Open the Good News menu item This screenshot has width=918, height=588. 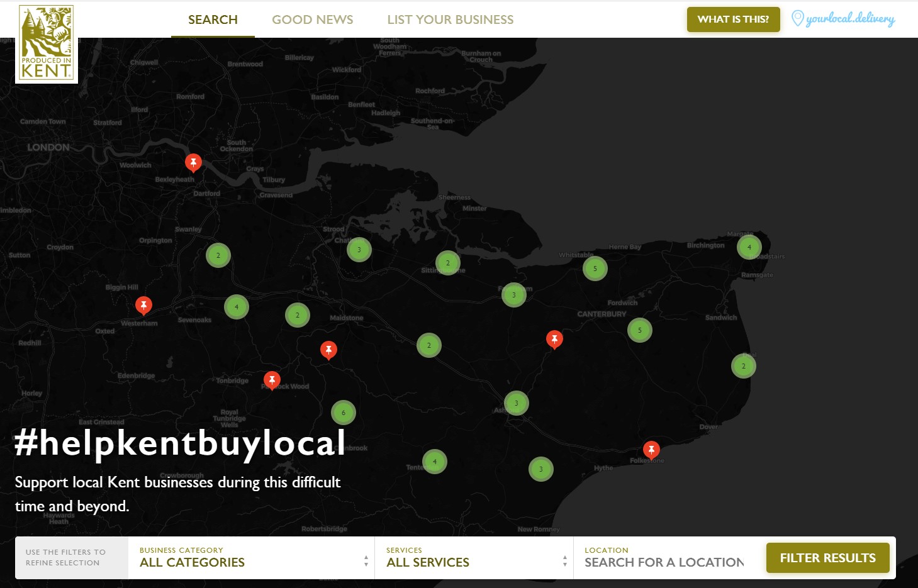312,19
